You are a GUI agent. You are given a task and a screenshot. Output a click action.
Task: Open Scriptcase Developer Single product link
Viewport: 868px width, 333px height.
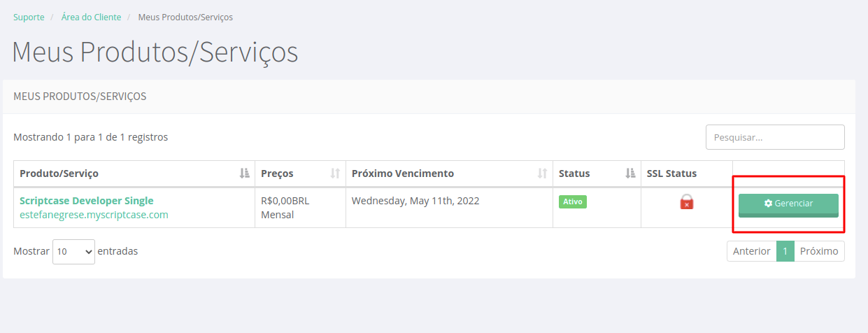87,201
